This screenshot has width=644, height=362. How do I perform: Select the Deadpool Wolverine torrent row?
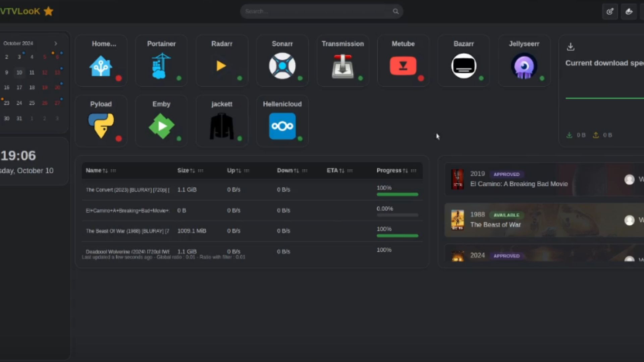click(x=252, y=251)
